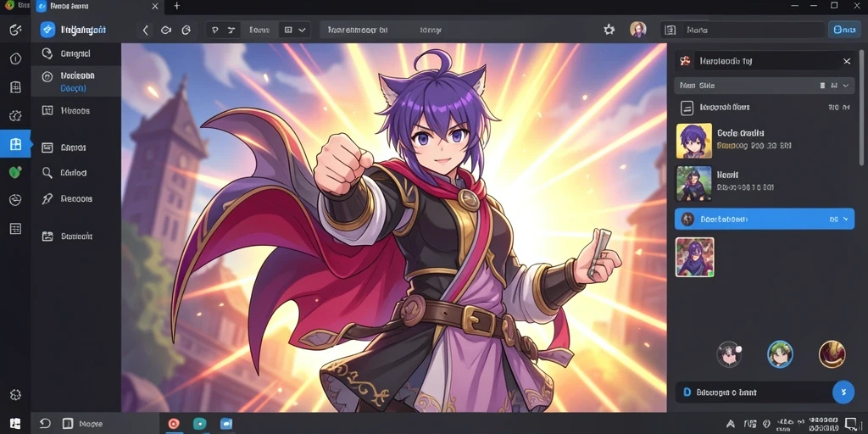Open the settings gear at sidebar bottom

(x=15, y=395)
